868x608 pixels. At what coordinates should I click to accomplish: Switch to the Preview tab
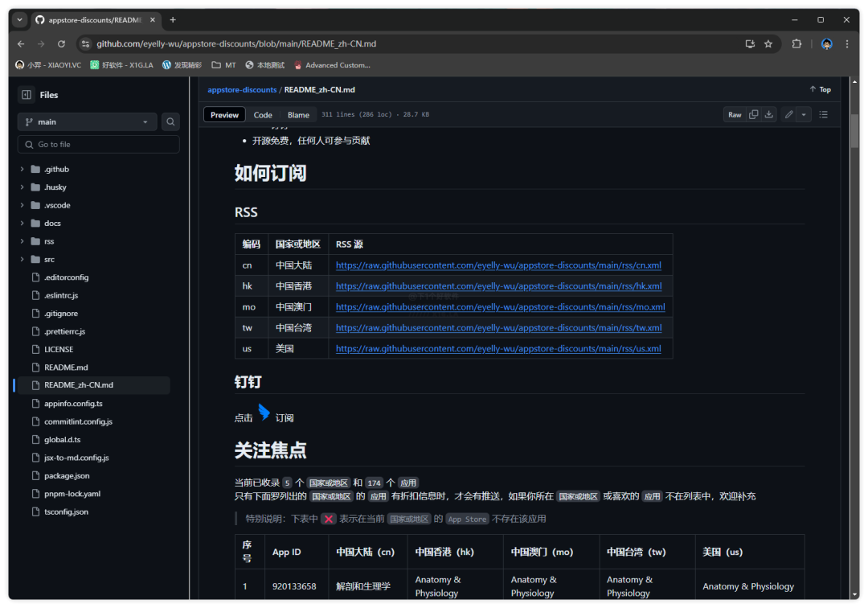click(x=224, y=115)
